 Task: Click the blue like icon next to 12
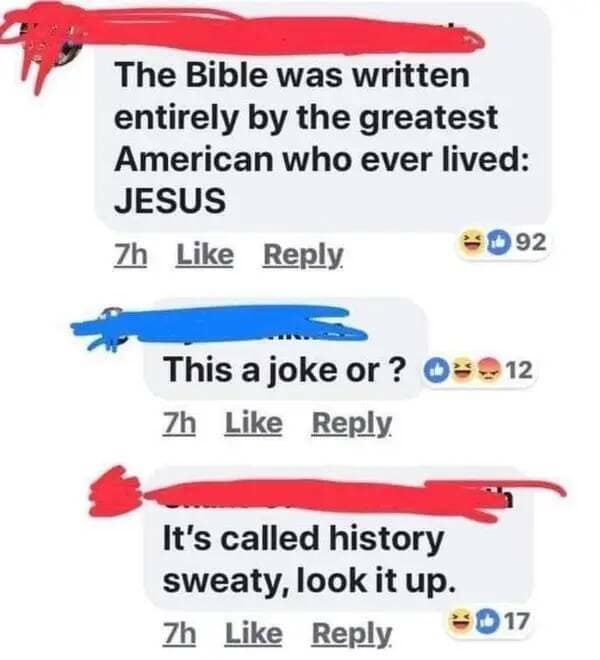click(437, 369)
